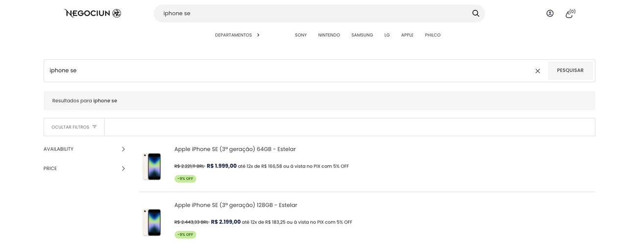Open iPhone SE 64GB Estelar product link
The height and width of the screenshot is (245, 644).
point(235,149)
